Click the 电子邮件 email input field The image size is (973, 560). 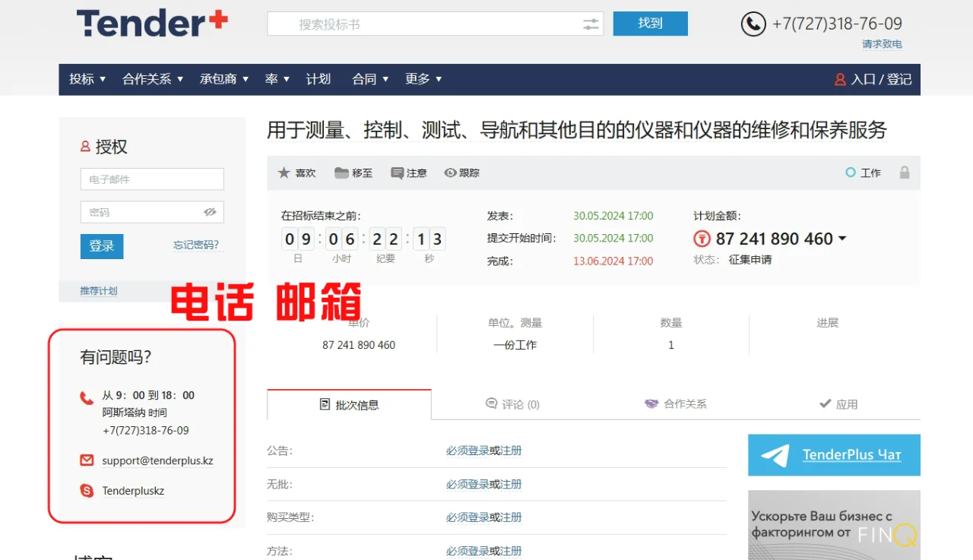(151, 179)
